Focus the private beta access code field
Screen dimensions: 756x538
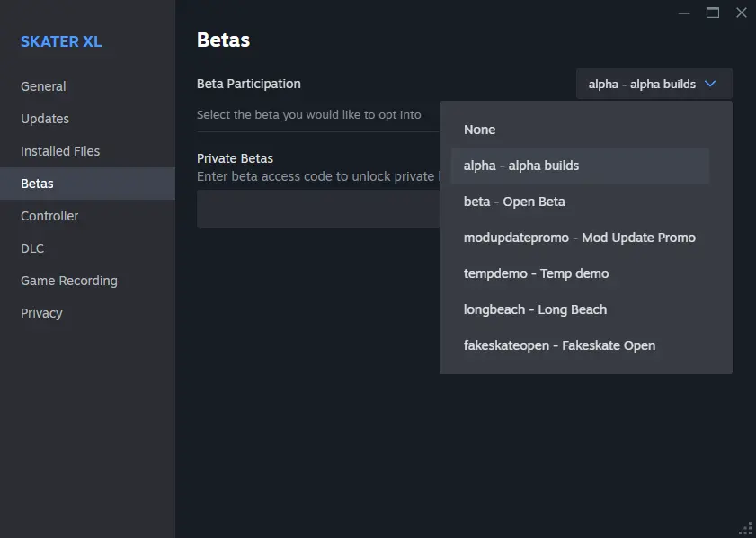pos(318,209)
